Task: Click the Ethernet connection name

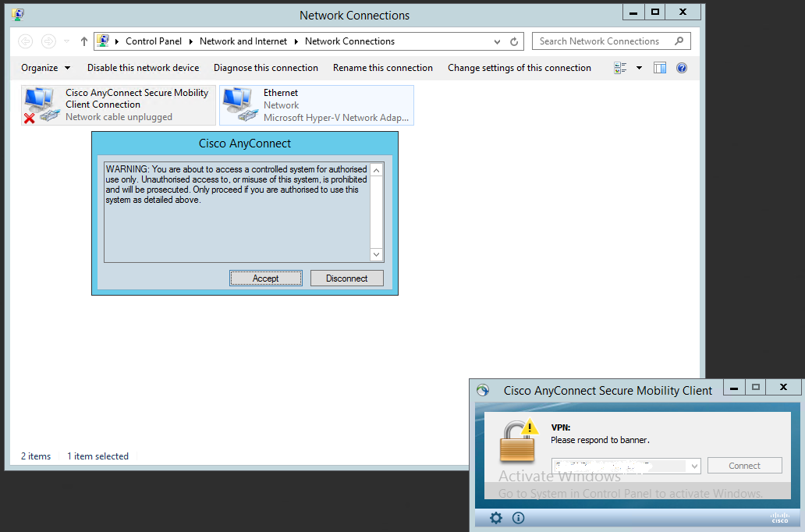Action: (x=281, y=93)
